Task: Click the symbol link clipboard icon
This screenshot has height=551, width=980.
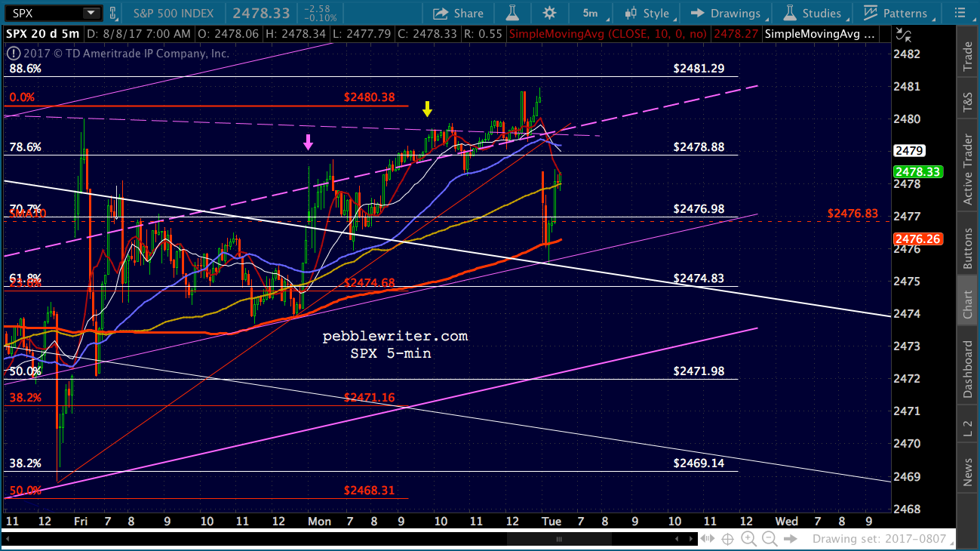Action: click(112, 13)
